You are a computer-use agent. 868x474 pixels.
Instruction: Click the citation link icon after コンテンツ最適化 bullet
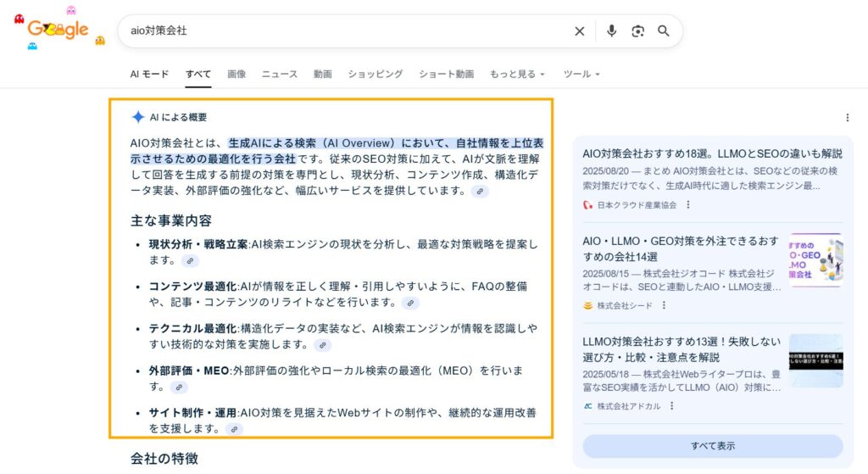[410, 303]
